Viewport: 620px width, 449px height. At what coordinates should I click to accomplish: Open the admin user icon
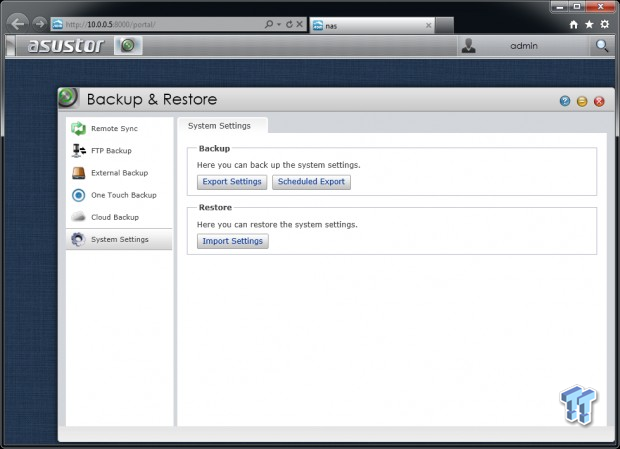(469, 46)
